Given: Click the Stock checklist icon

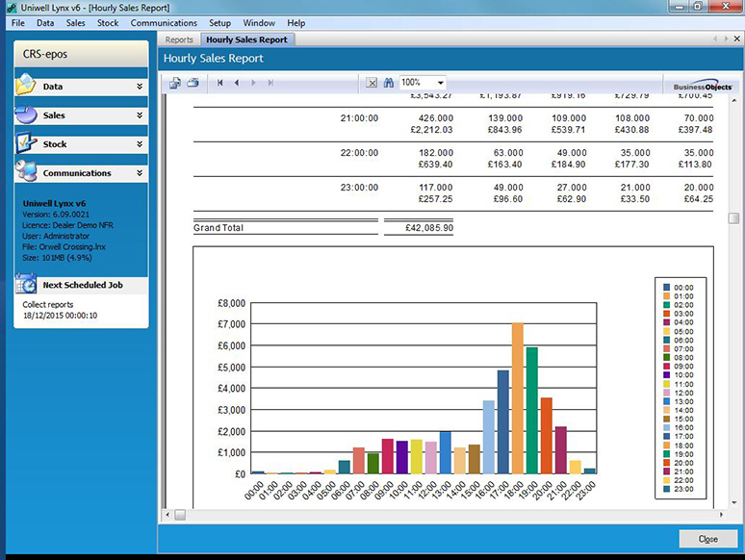Looking at the screenshot, I should point(26,143).
